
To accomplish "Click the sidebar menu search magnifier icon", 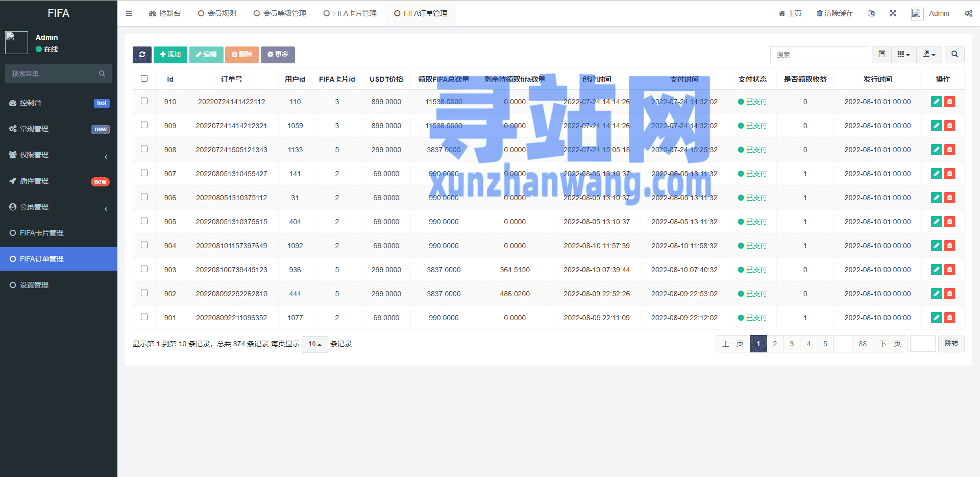I will [x=102, y=74].
